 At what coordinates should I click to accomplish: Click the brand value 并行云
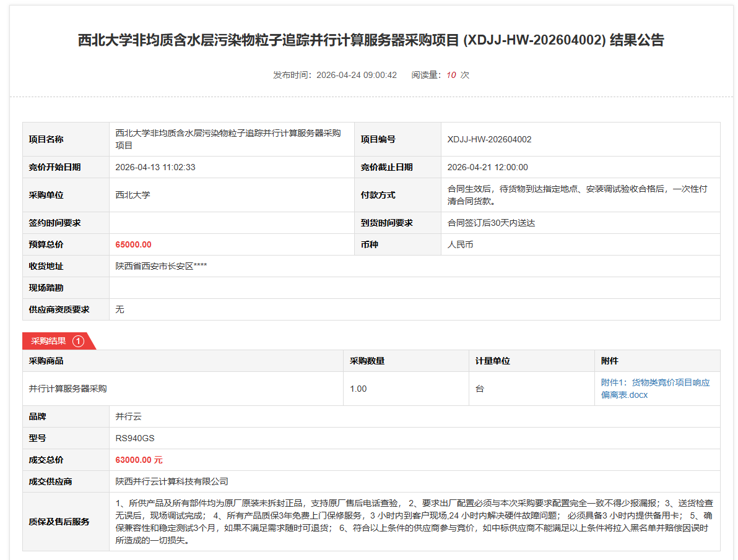[x=129, y=416]
